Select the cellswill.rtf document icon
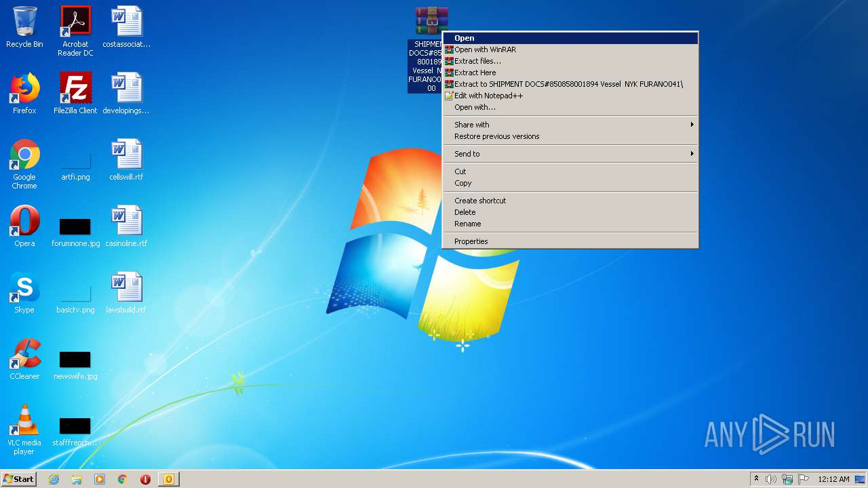Screen dimensions: 868x488 [x=126, y=160]
